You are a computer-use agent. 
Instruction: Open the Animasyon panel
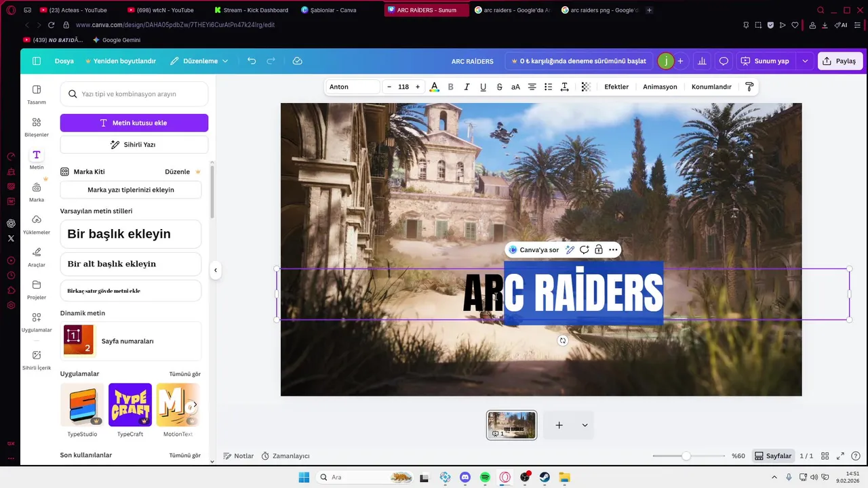(660, 87)
